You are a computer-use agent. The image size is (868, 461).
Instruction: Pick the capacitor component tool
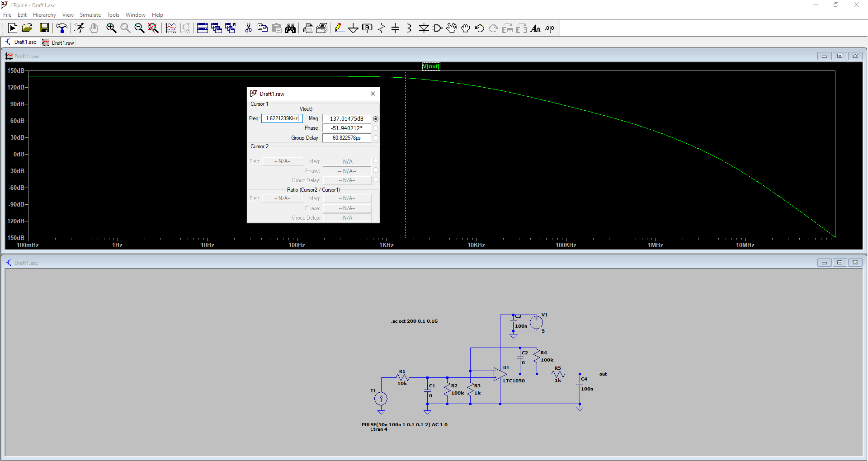[x=395, y=28]
